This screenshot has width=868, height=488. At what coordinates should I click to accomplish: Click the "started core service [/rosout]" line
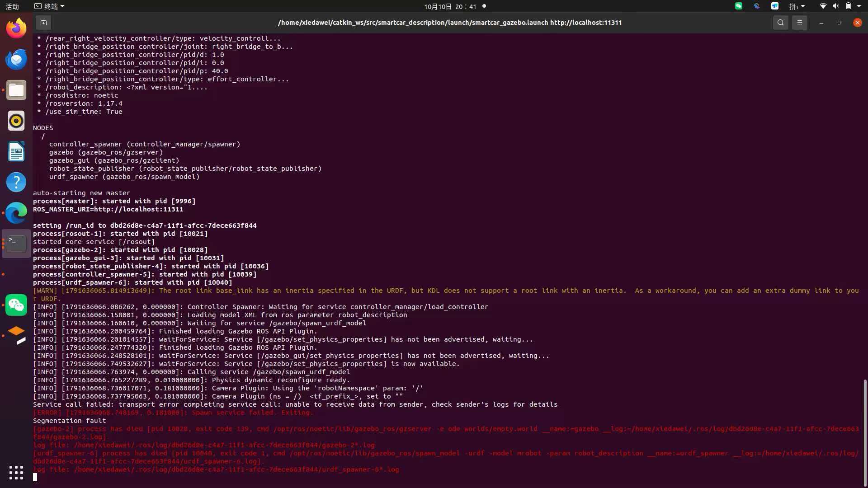click(x=94, y=242)
